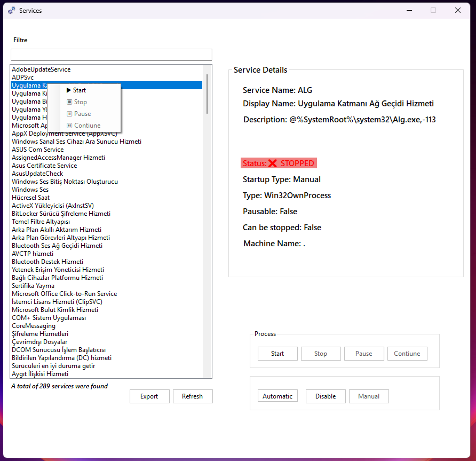The width and height of the screenshot is (476, 461).
Task: Select Temel Filtre Altyapısı
Action: [x=107, y=222]
